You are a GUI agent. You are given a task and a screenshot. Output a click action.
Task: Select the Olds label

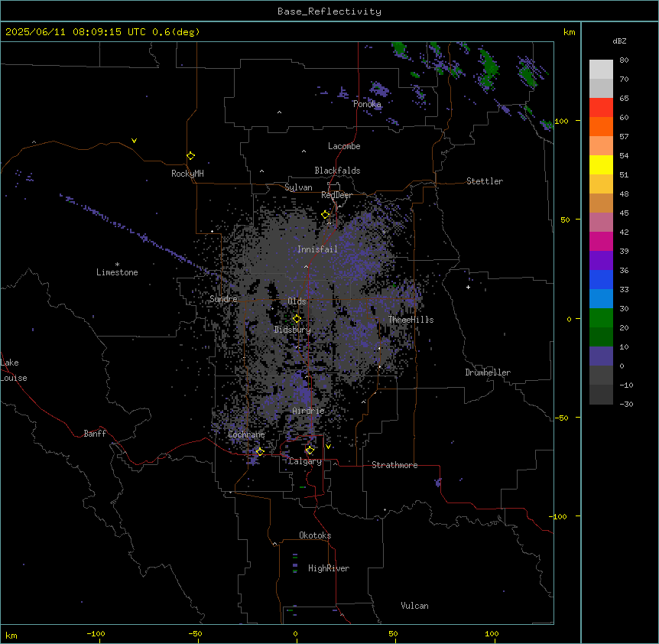click(297, 301)
